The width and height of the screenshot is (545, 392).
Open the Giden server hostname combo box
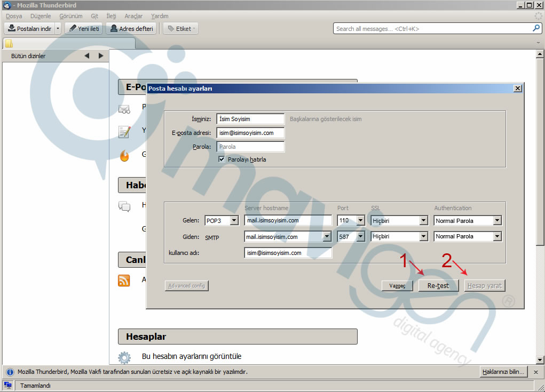[288, 237]
